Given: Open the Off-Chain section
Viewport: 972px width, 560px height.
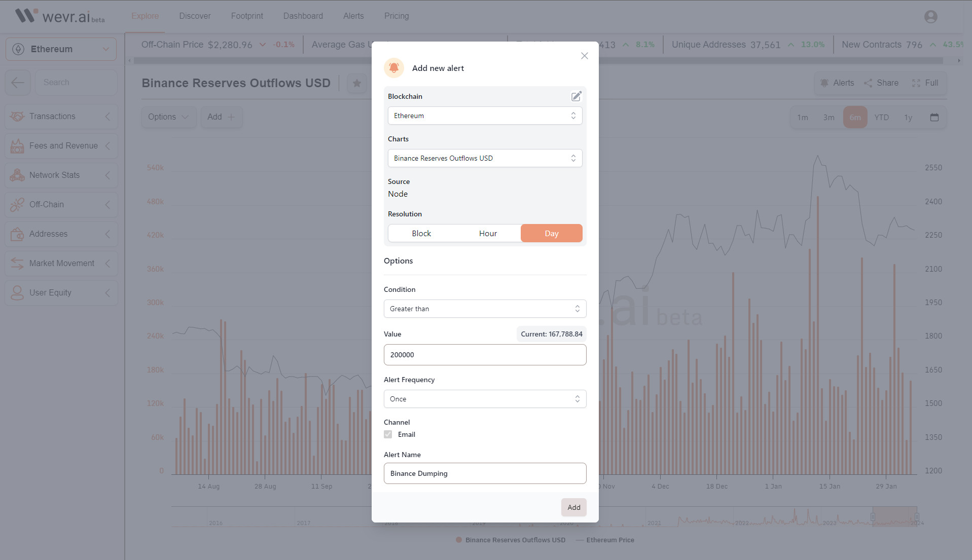Looking at the screenshot, I should pyautogui.click(x=17, y=204).
